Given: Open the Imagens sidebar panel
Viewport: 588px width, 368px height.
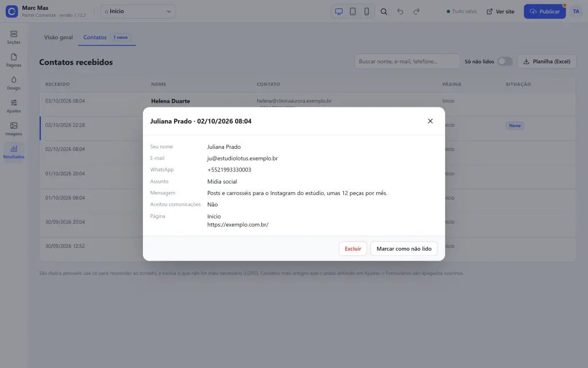Looking at the screenshot, I should (x=14, y=129).
